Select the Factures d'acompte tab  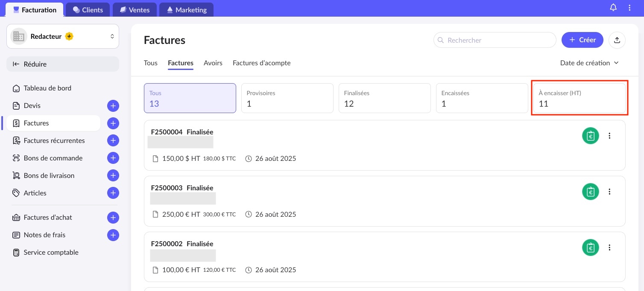click(262, 63)
